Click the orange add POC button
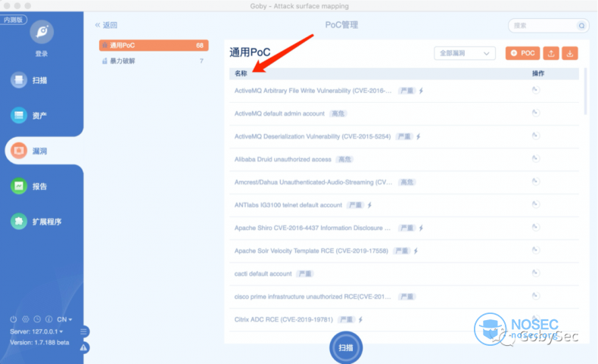Image resolution: width=598 pixels, height=364 pixels. (x=522, y=54)
